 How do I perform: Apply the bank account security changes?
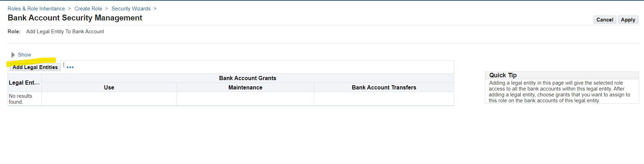(x=628, y=20)
